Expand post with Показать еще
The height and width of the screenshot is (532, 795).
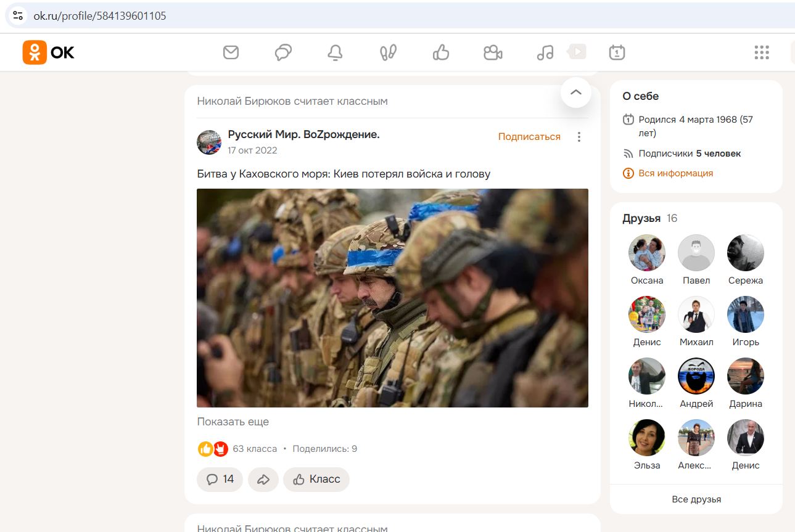(x=233, y=422)
